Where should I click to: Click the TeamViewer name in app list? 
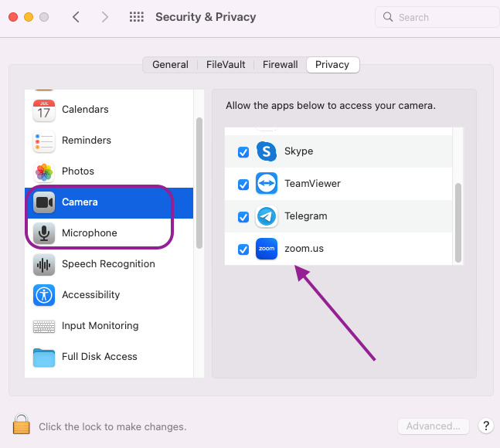point(312,184)
